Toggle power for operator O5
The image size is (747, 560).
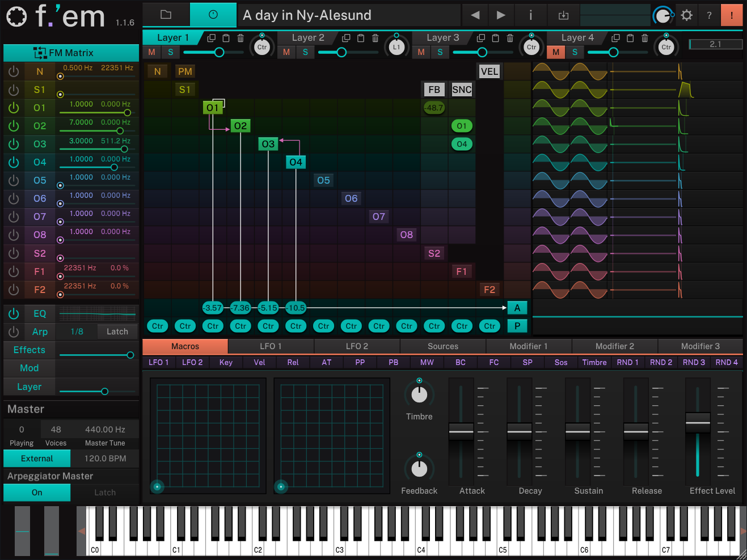pyautogui.click(x=14, y=180)
